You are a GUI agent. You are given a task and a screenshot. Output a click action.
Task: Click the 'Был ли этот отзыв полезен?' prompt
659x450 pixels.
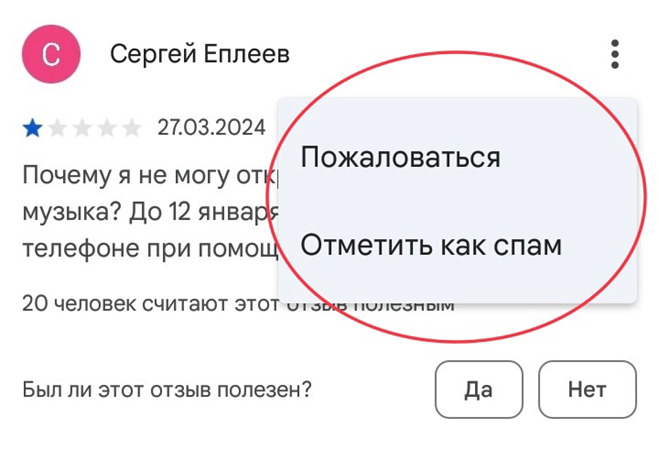(x=167, y=389)
